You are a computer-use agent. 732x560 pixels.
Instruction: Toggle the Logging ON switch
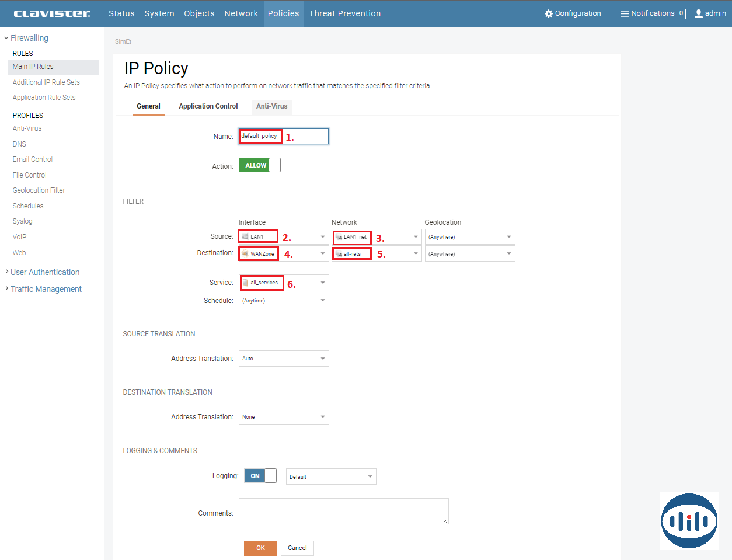click(x=260, y=476)
